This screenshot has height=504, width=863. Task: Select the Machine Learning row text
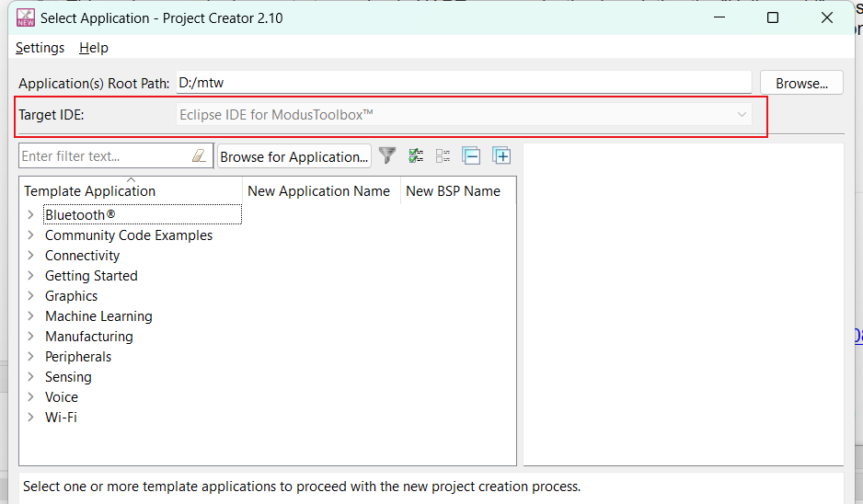click(99, 315)
